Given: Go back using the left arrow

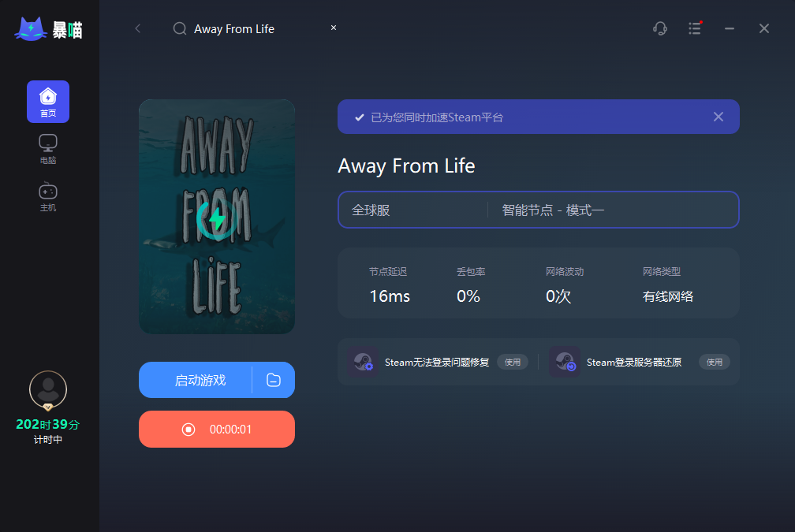Looking at the screenshot, I should pyautogui.click(x=138, y=28).
